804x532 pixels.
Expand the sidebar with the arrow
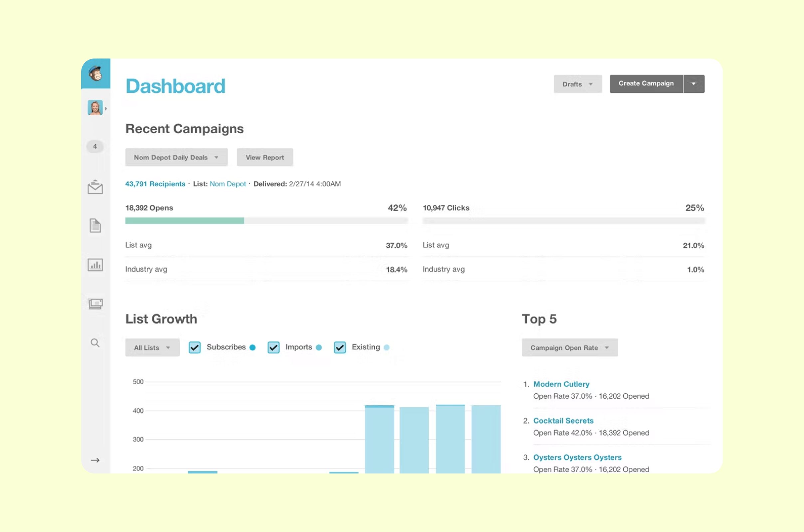click(95, 460)
